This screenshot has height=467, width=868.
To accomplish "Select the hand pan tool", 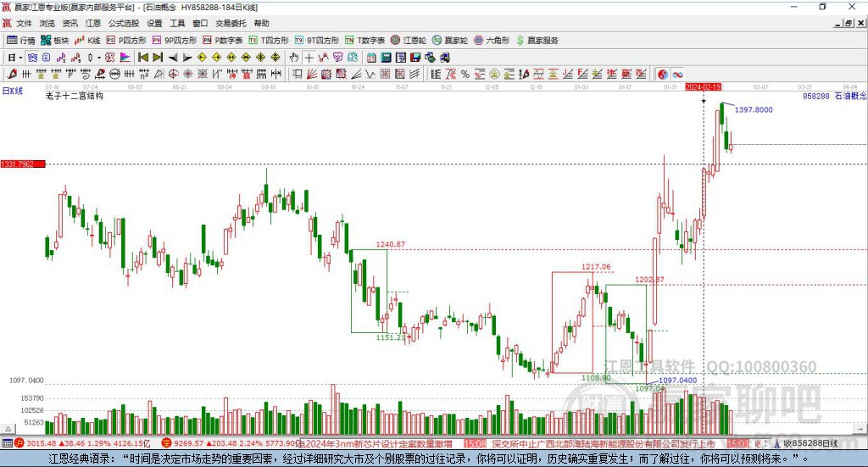I will pos(294,58).
